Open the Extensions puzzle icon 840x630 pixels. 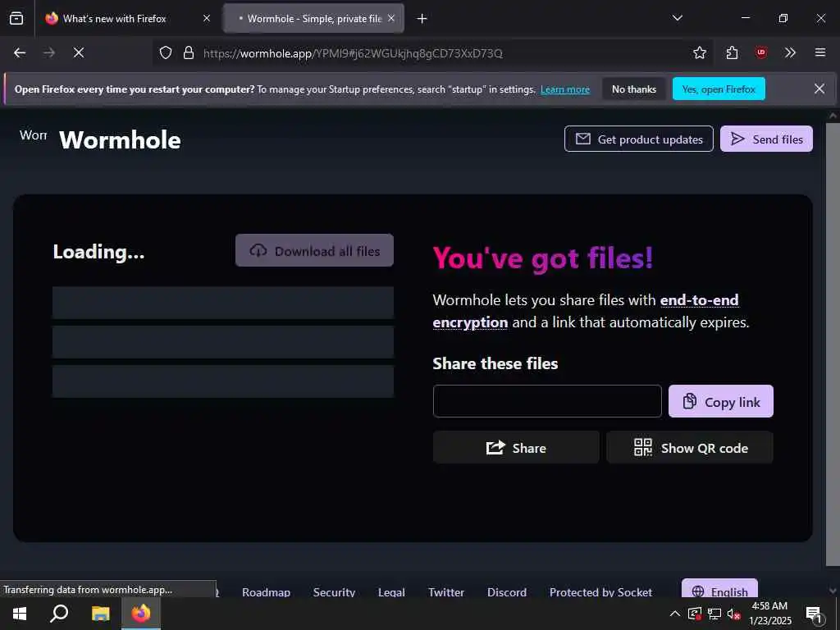click(732, 52)
